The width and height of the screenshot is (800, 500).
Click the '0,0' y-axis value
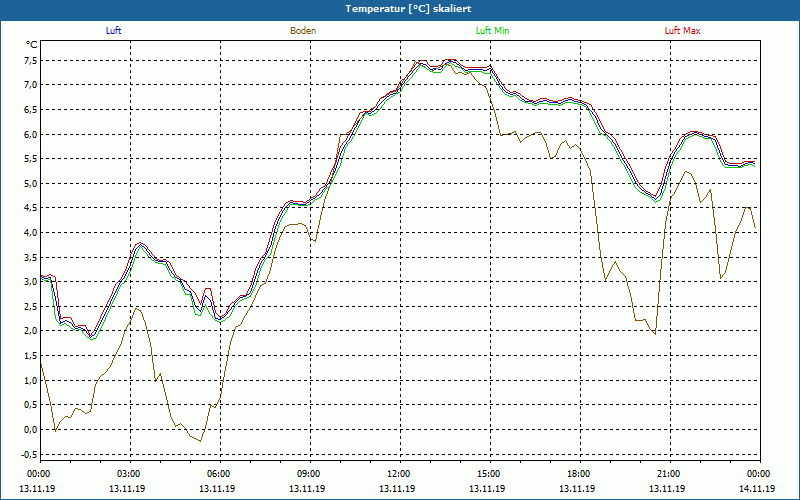pyautogui.click(x=31, y=430)
